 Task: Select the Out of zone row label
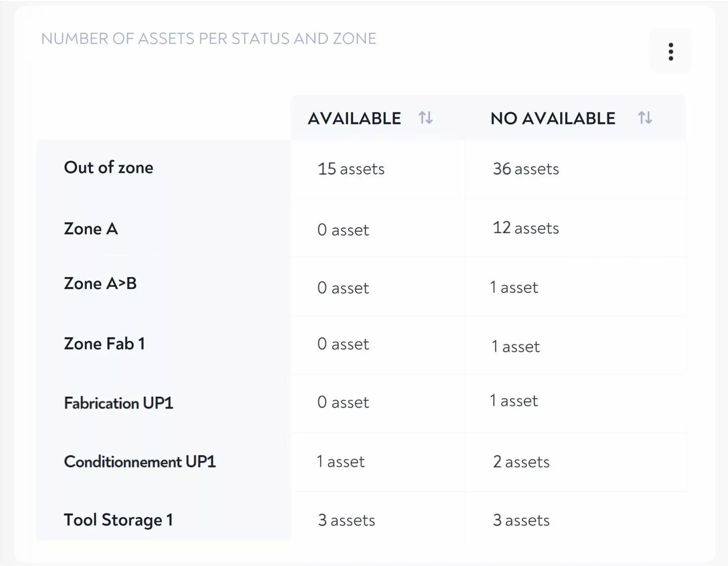(x=108, y=167)
